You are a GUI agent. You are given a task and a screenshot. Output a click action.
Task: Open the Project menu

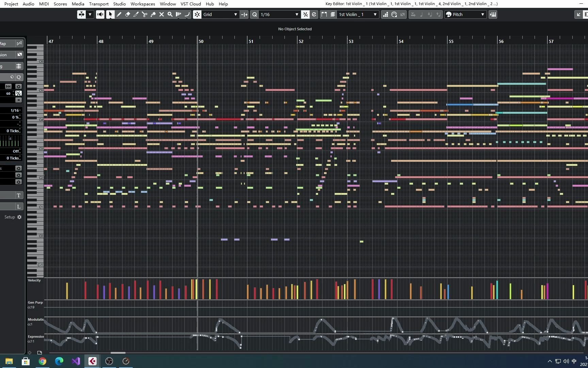(x=11, y=4)
